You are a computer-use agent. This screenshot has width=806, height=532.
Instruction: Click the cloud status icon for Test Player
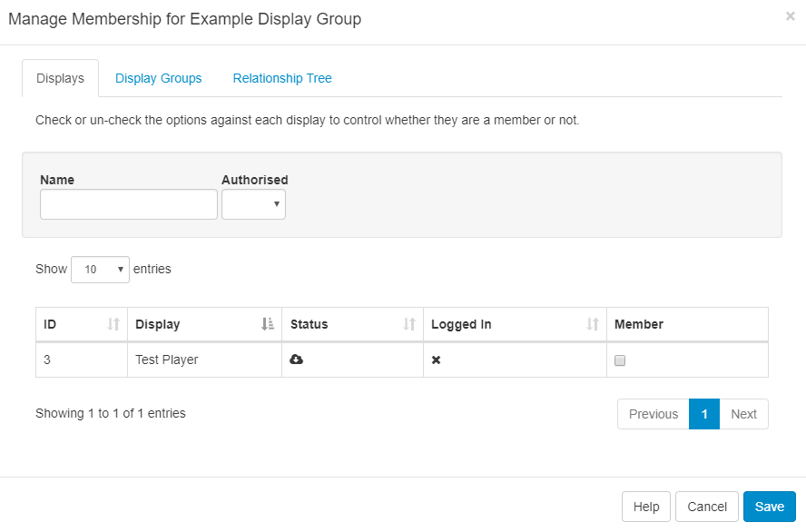(297, 360)
